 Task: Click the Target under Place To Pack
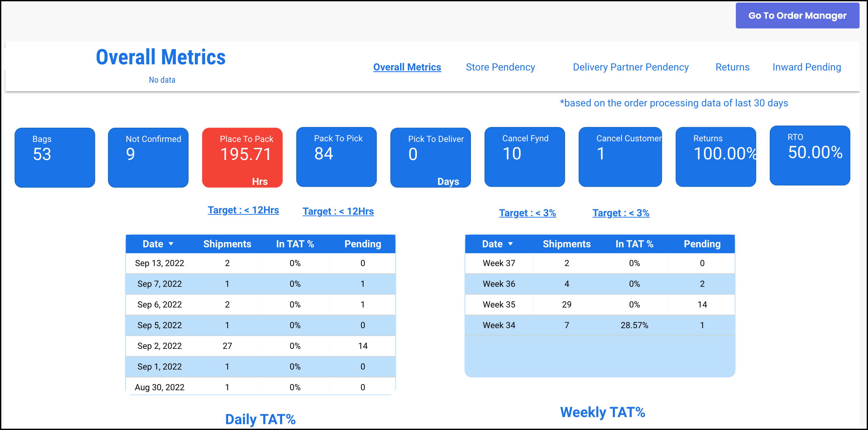pos(243,210)
